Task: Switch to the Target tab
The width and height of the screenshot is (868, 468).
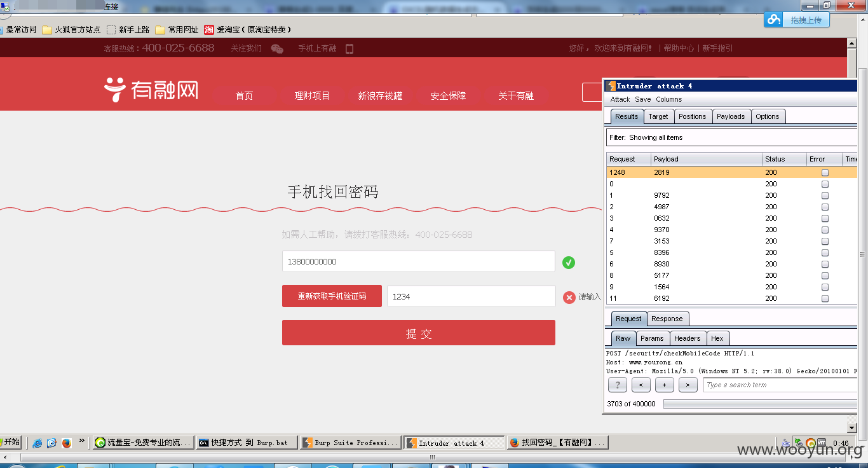Action: click(658, 116)
